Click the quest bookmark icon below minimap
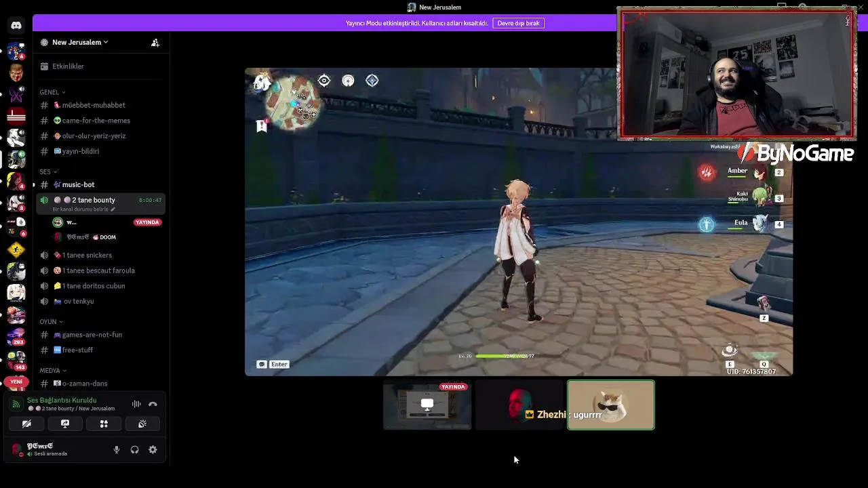 coord(262,125)
